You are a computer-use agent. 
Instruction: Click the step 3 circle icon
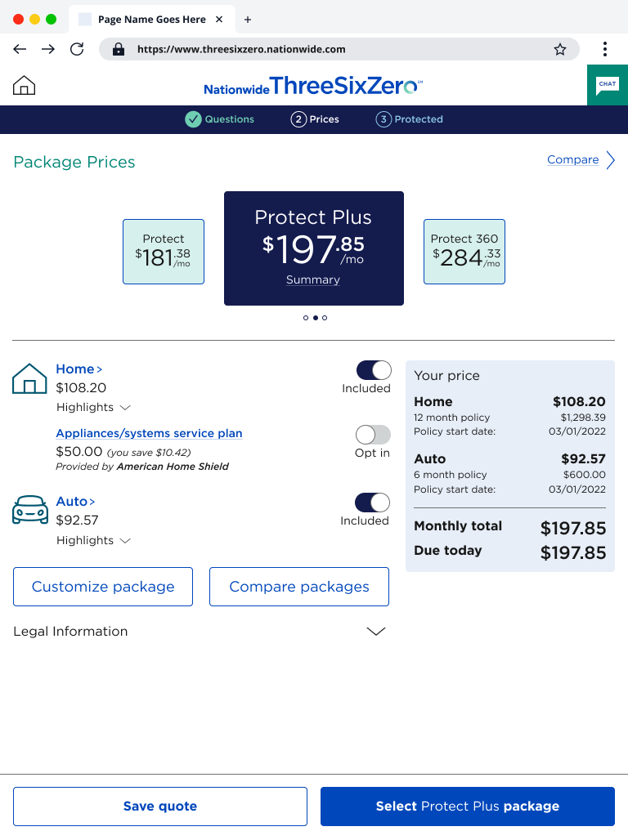[x=384, y=119]
